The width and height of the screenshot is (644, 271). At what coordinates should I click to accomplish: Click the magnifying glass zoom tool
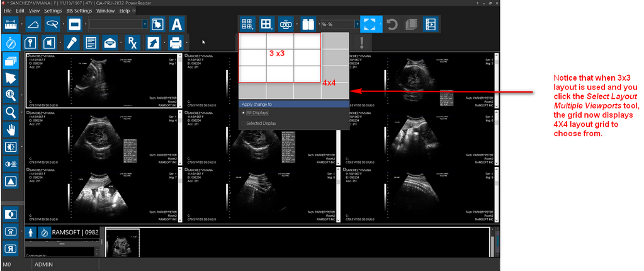tap(10, 112)
